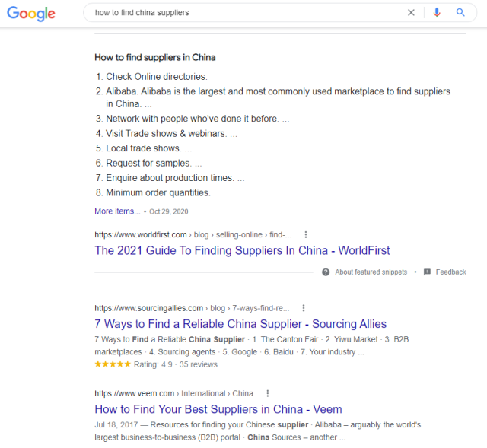The height and width of the screenshot is (448, 487).
Task: Click the featured snippets help icon
Action: click(326, 272)
